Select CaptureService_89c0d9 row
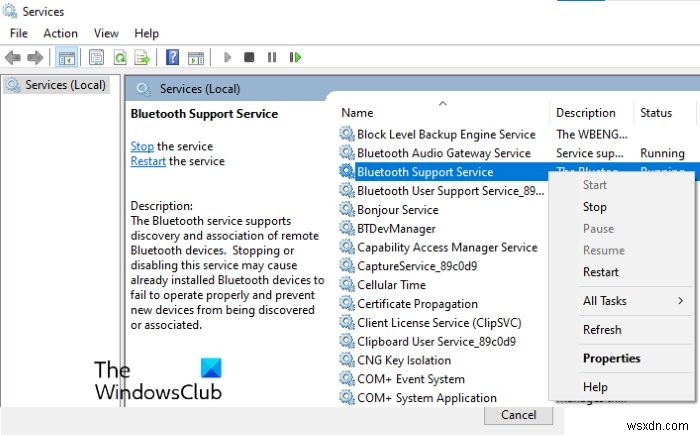This screenshot has width=700, height=436. (417, 266)
